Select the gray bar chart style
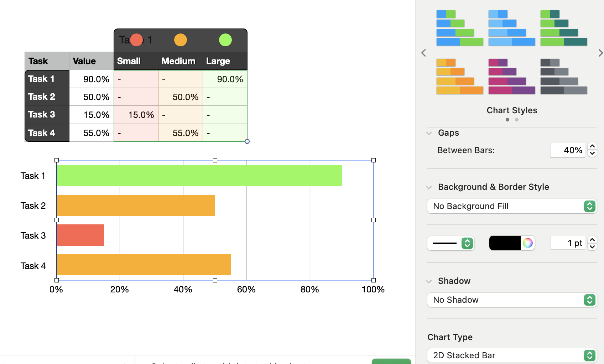This screenshot has height=364, width=604. (x=563, y=76)
